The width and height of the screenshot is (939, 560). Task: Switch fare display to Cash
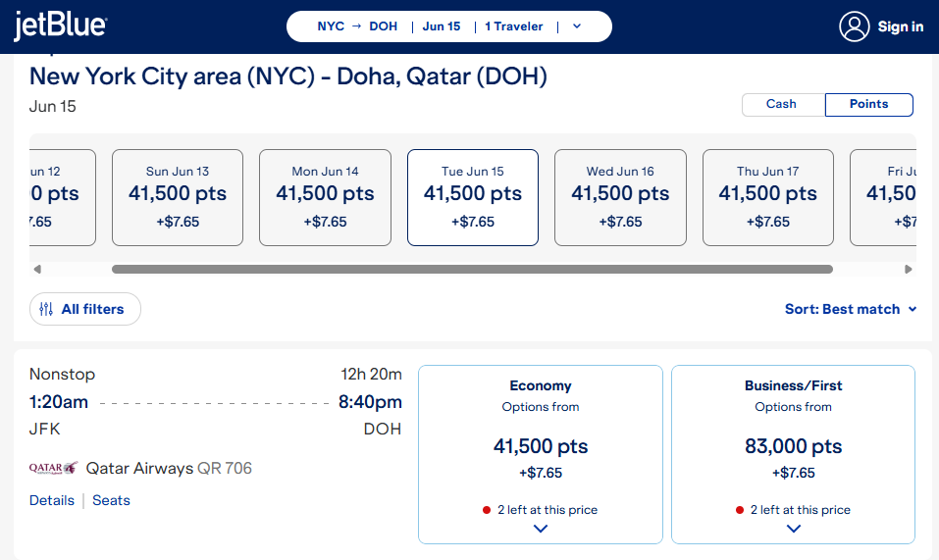click(x=781, y=104)
